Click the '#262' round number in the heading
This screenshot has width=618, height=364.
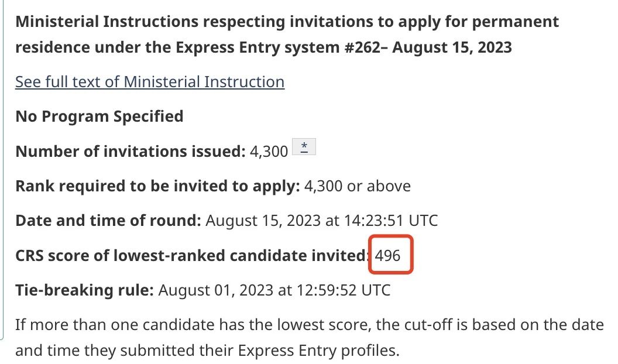(363, 47)
